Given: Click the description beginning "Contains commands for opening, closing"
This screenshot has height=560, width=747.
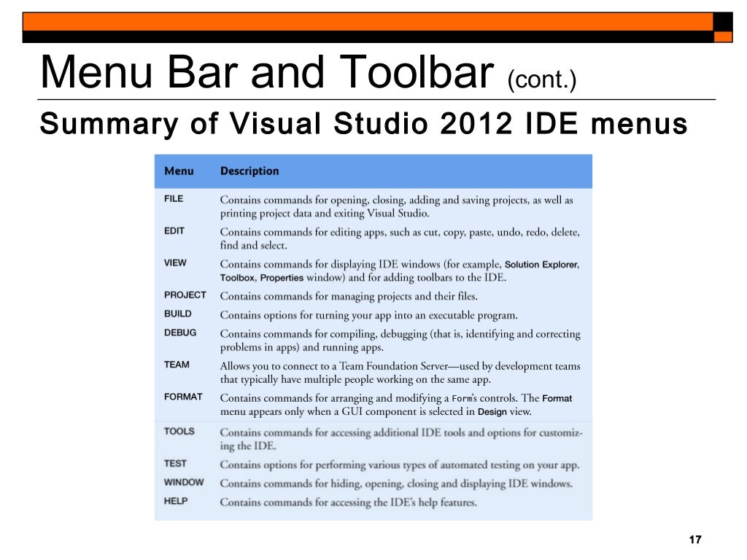Looking at the screenshot, I should coord(396,206).
